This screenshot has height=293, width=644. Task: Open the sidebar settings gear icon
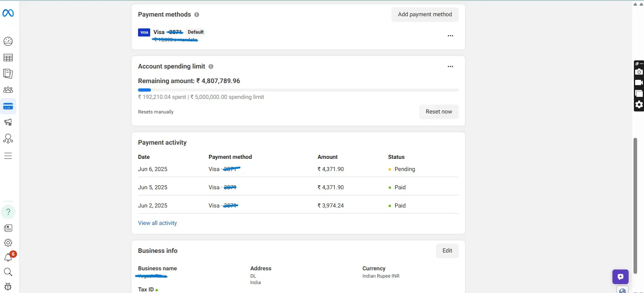click(8, 243)
